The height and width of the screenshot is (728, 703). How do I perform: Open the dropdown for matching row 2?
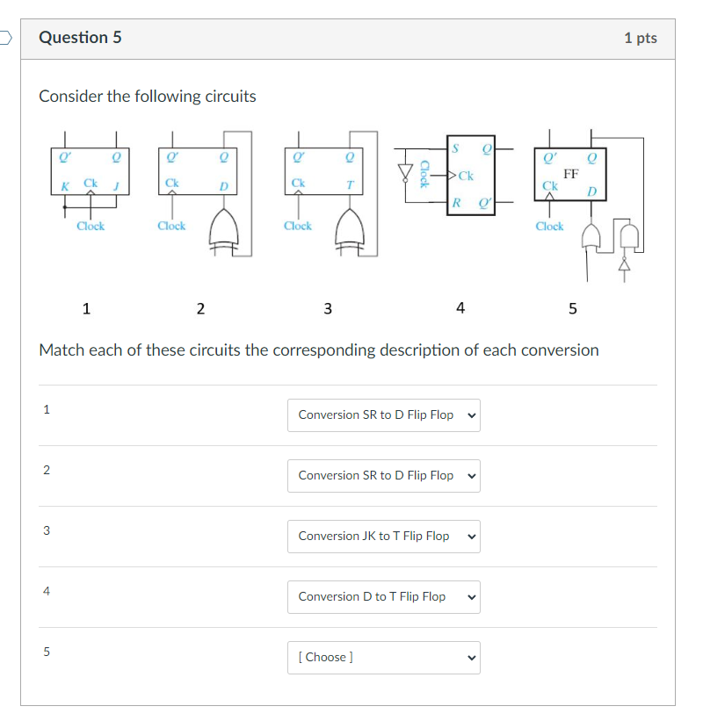[383, 475]
